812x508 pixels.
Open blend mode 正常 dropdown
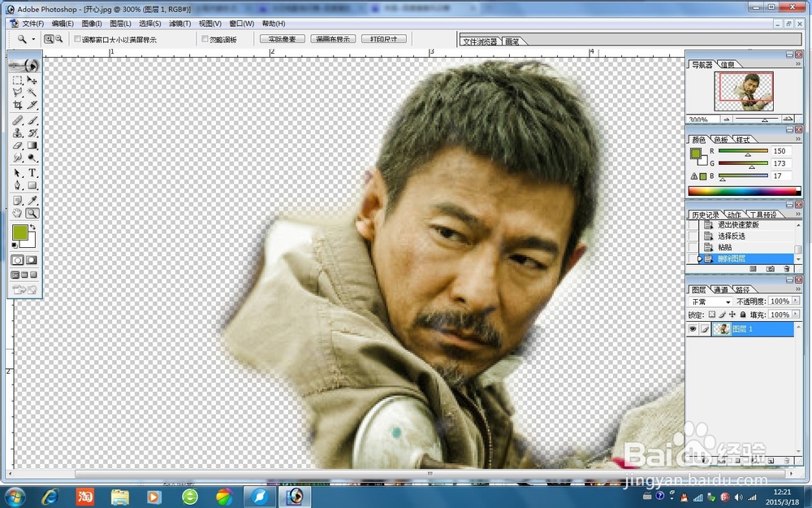tap(710, 302)
